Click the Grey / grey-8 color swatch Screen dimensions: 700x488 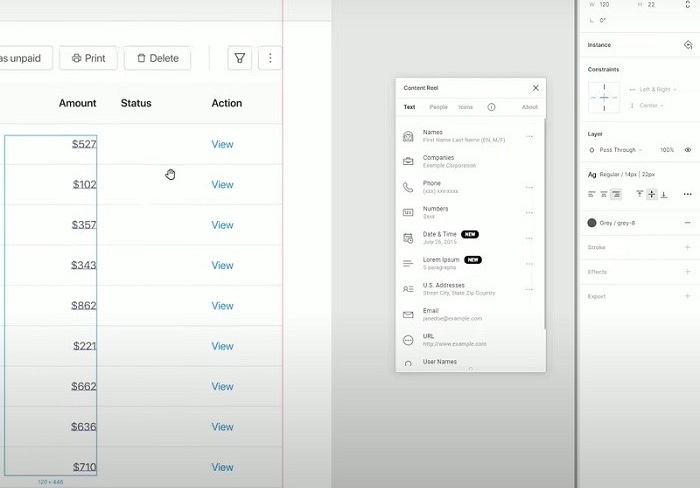(x=592, y=223)
